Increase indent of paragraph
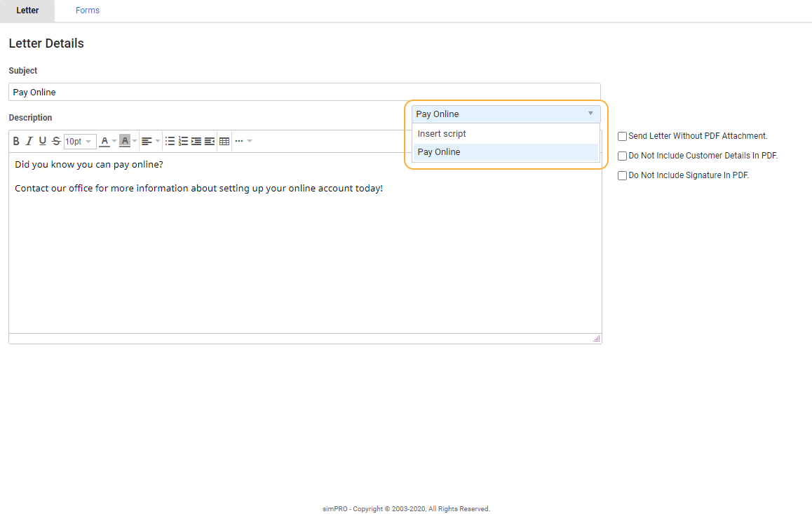The height and width of the screenshot is (514, 812). (x=196, y=141)
